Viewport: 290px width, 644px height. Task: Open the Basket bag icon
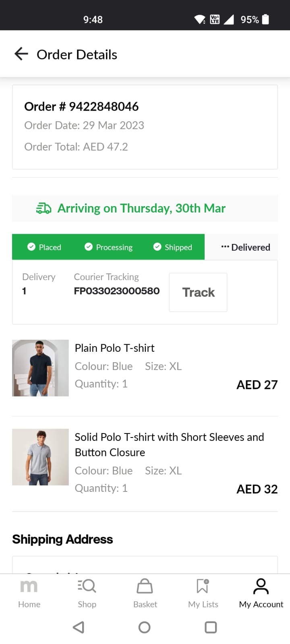pyautogui.click(x=145, y=586)
